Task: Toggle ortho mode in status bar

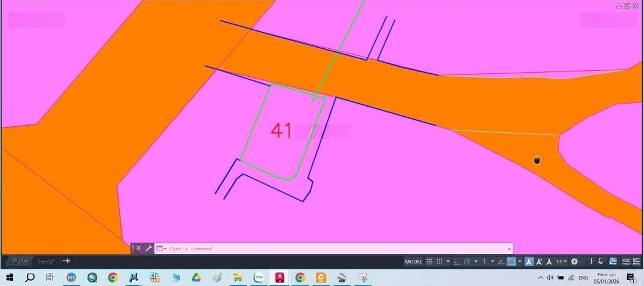Action: point(457,262)
